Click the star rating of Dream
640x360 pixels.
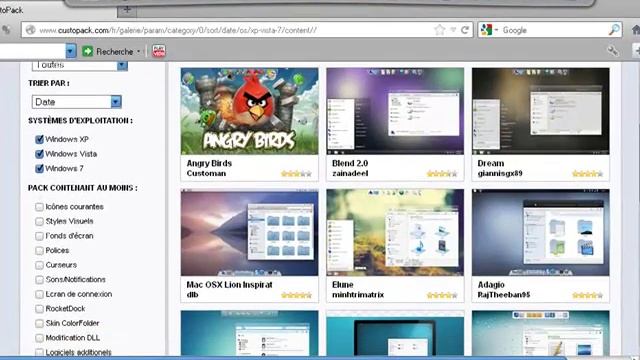click(x=587, y=174)
